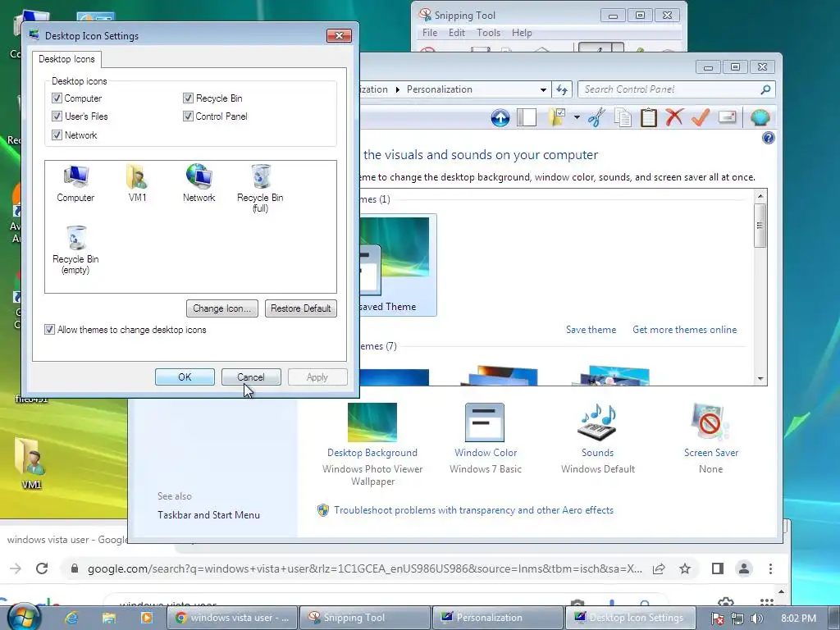Click the search magnifier in Control Panel
The height and width of the screenshot is (630, 840).
766,89
